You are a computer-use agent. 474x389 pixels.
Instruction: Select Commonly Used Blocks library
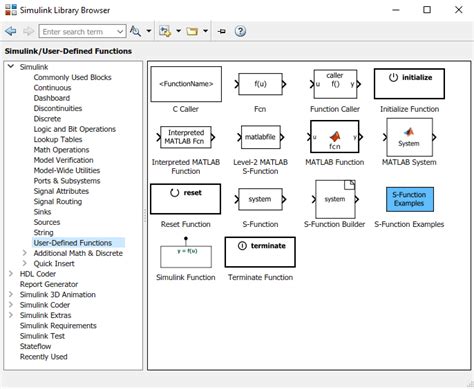coord(72,77)
